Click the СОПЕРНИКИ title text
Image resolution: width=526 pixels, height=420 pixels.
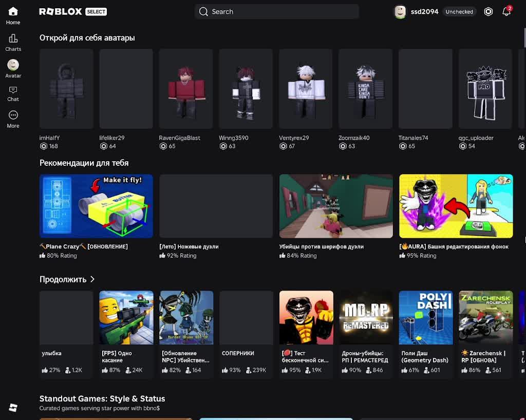pos(238,353)
